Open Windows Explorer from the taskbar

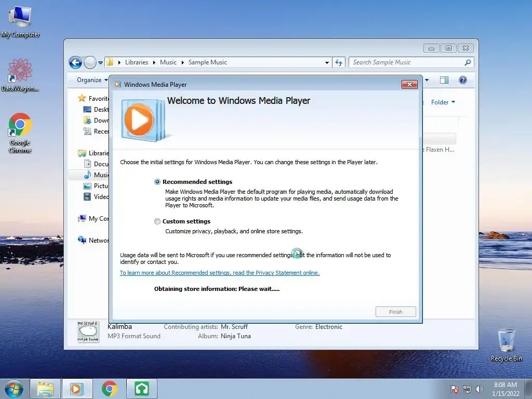click(x=45, y=389)
